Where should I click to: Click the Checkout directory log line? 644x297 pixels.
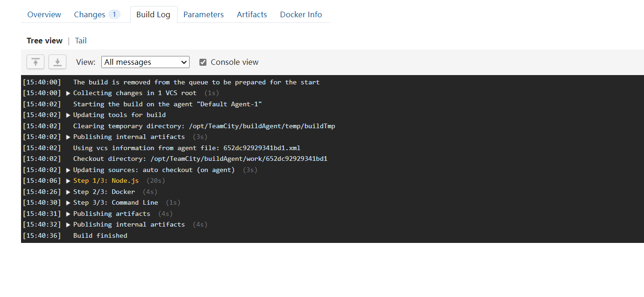(x=200, y=159)
